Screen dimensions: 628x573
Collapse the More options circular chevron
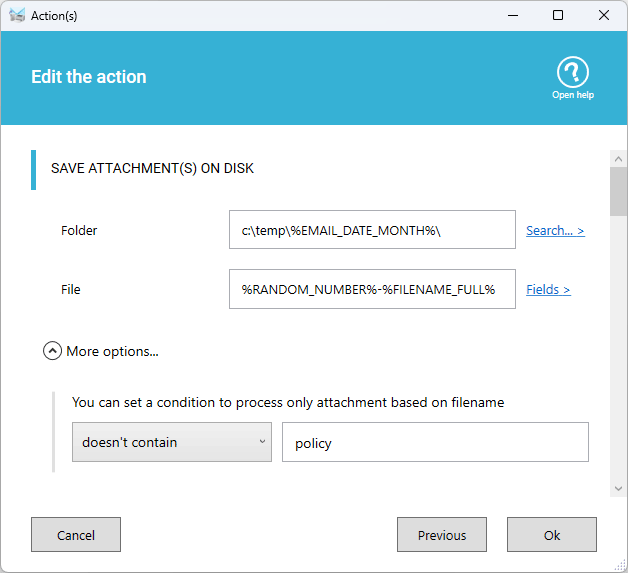pyautogui.click(x=52, y=351)
